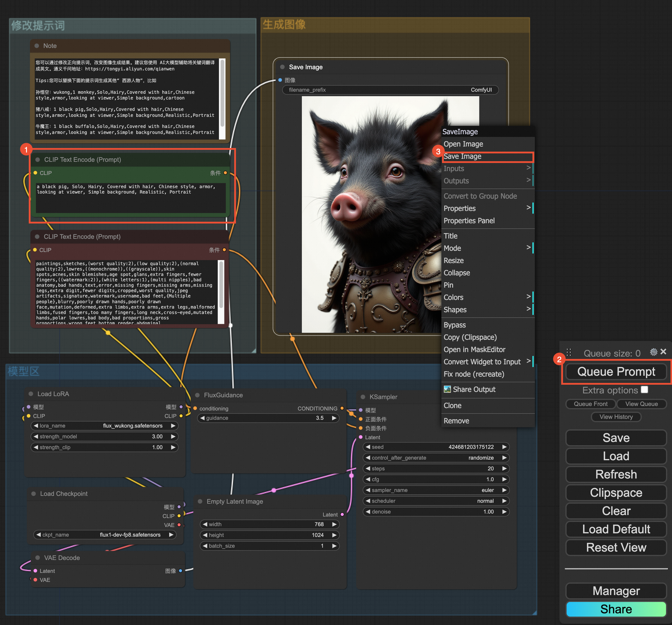Close the queue panel with X

click(663, 352)
